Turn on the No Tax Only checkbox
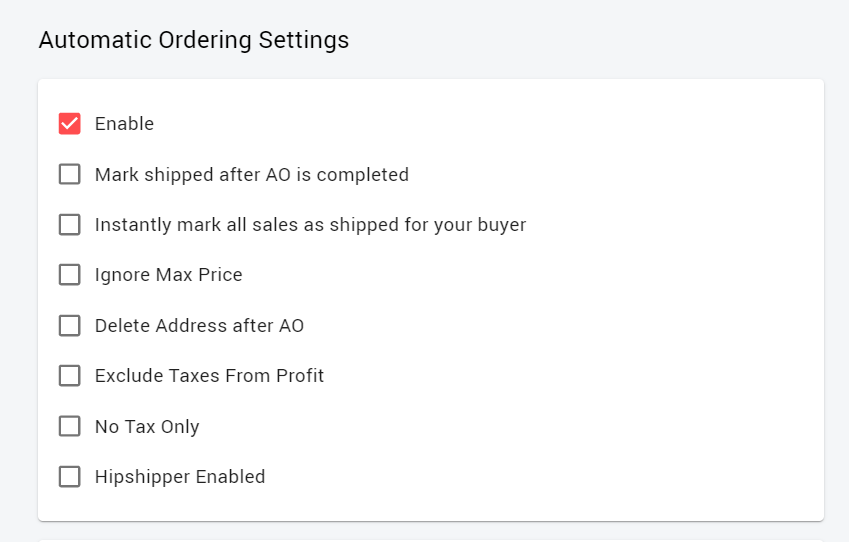The height and width of the screenshot is (542, 849). 69,427
